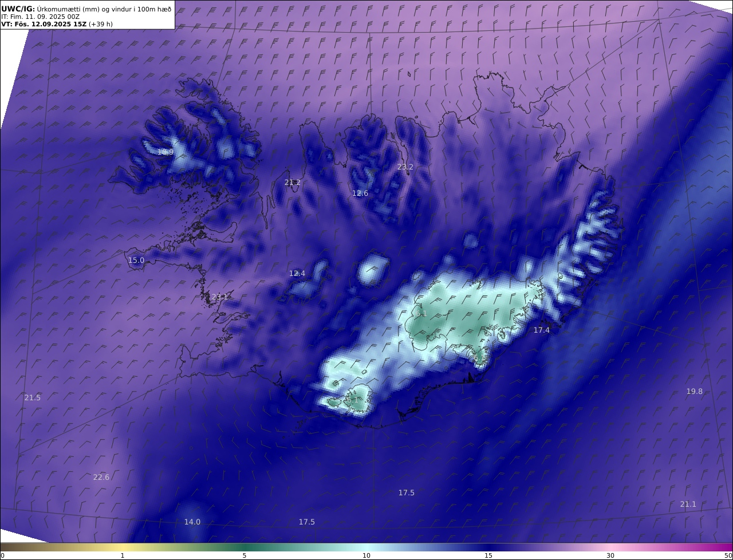Image resolution: width=733 pixels, height=560 pixels.
Task: Click the colorbar tick label 5
Action: pyautogui.click(x=245, y=556)
